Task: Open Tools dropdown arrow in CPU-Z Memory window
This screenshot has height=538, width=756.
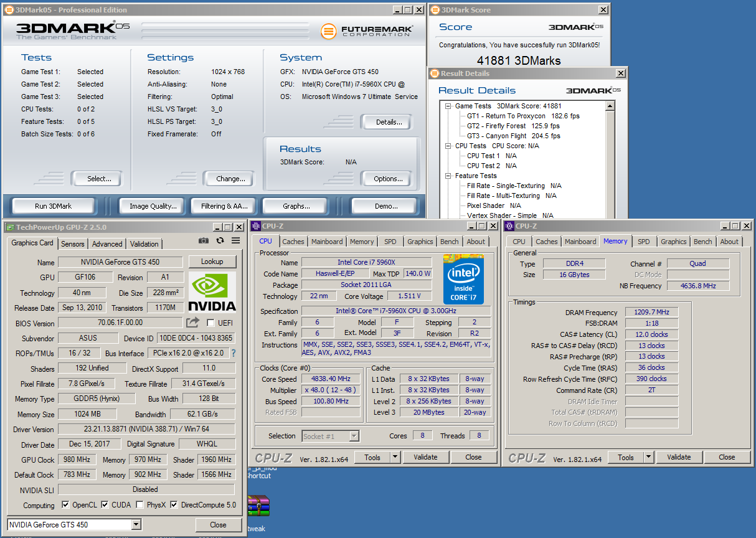Action: pos(648,457)
